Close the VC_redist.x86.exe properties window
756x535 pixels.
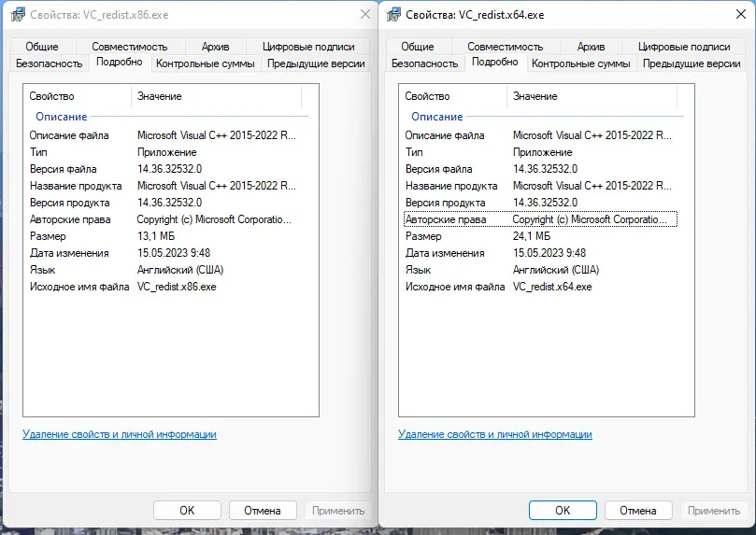click(x=364, y=14)
